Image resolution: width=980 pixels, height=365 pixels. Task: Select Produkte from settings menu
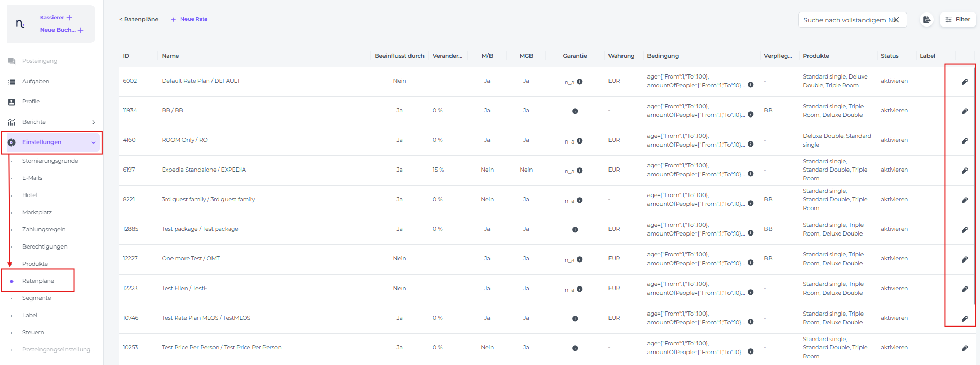point(35,264)
